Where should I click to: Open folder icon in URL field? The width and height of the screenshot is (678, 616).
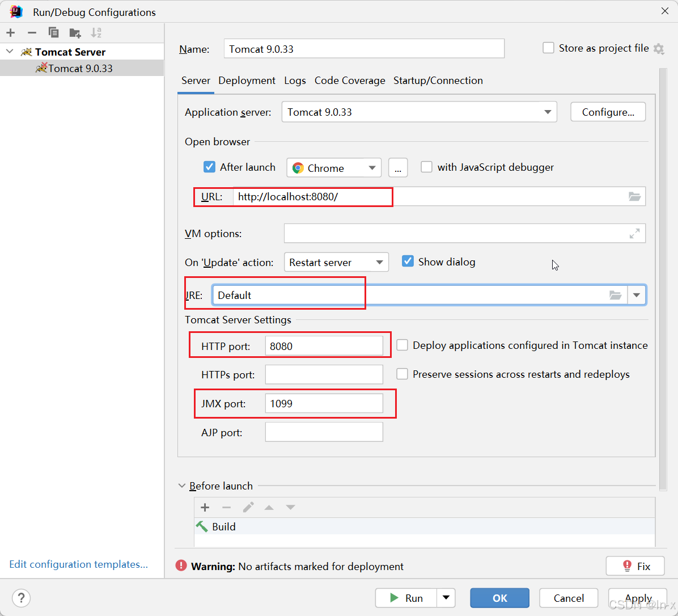634,197
